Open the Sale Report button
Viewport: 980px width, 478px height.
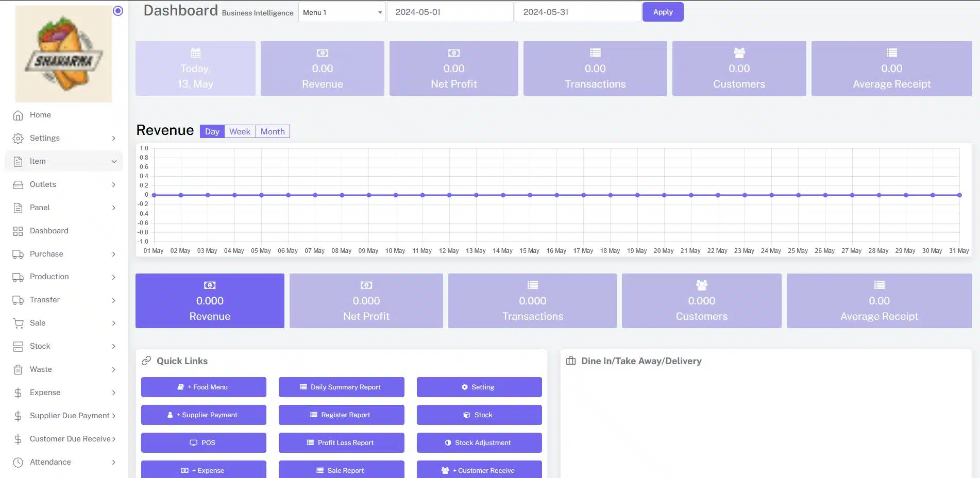(341, 469)
